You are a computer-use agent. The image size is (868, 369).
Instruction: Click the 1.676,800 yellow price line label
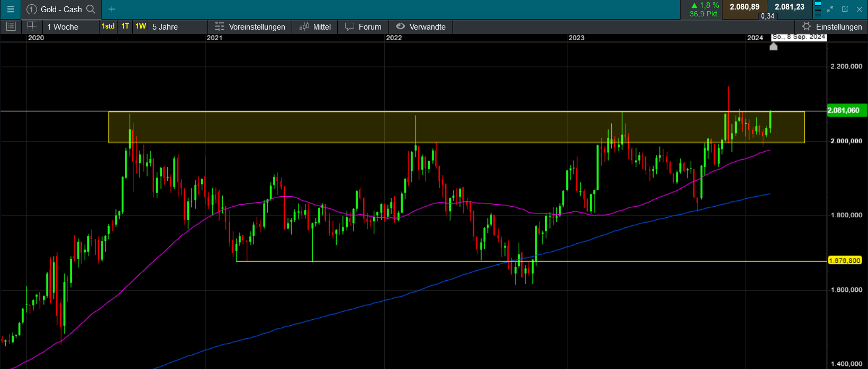pos(844,261)
